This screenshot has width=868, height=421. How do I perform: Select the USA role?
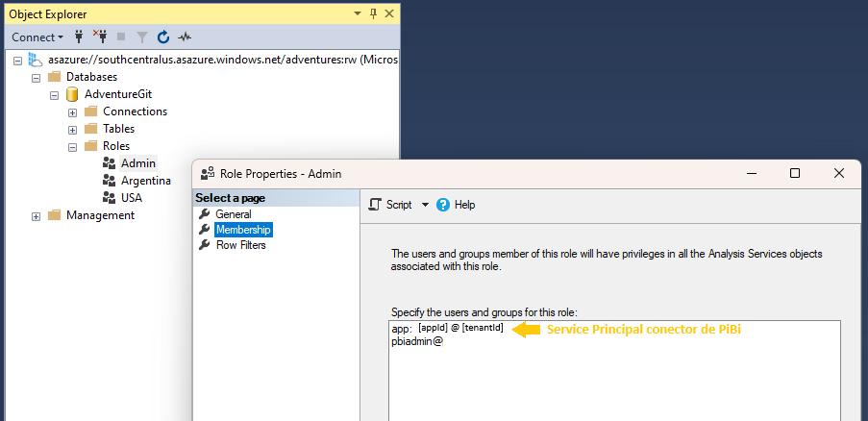[x=132, y=197]
